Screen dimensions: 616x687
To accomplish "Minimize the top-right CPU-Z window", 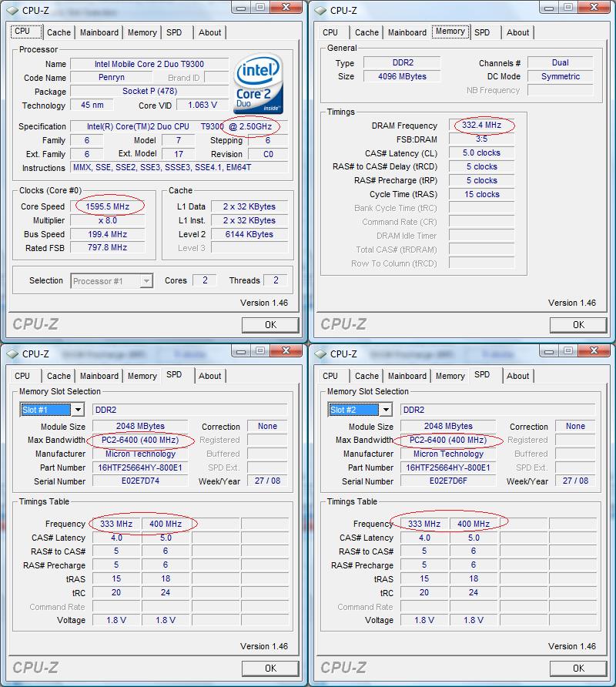I will (548, 8).
